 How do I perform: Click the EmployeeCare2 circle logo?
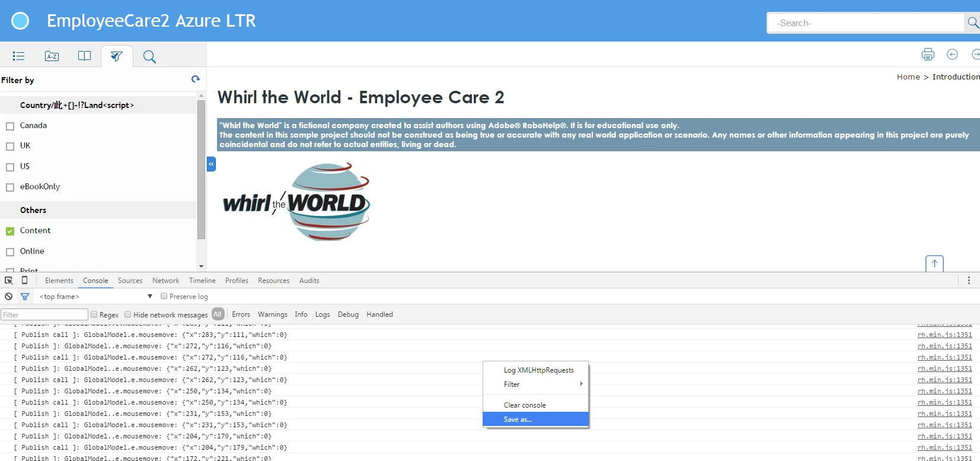click(20, 21)
